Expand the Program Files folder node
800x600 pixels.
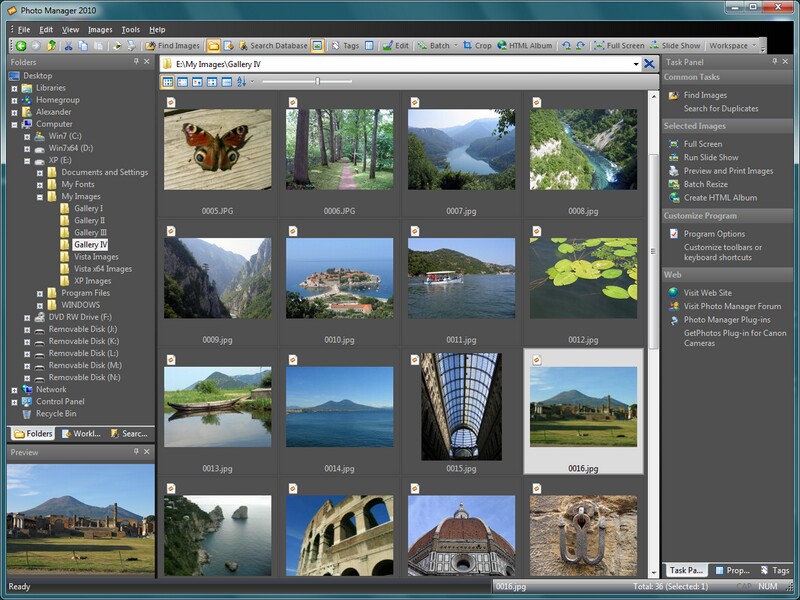(x=40, y=293)
